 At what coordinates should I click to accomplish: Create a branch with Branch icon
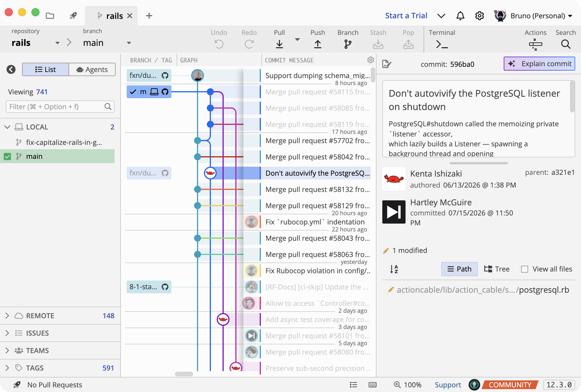pyautogui.click(x=348, y=44)
